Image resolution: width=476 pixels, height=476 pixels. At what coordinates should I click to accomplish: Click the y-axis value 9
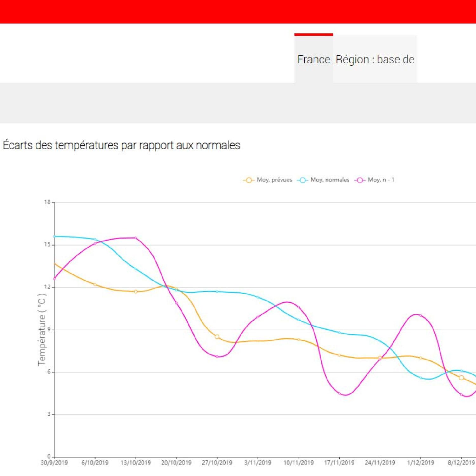pyautogui.click(x=49, y=329)
